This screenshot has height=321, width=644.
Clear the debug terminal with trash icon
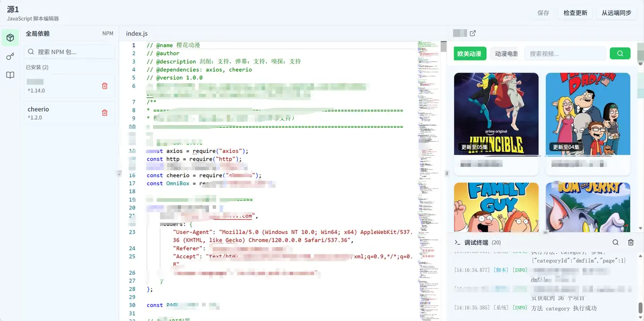point(631,243)
